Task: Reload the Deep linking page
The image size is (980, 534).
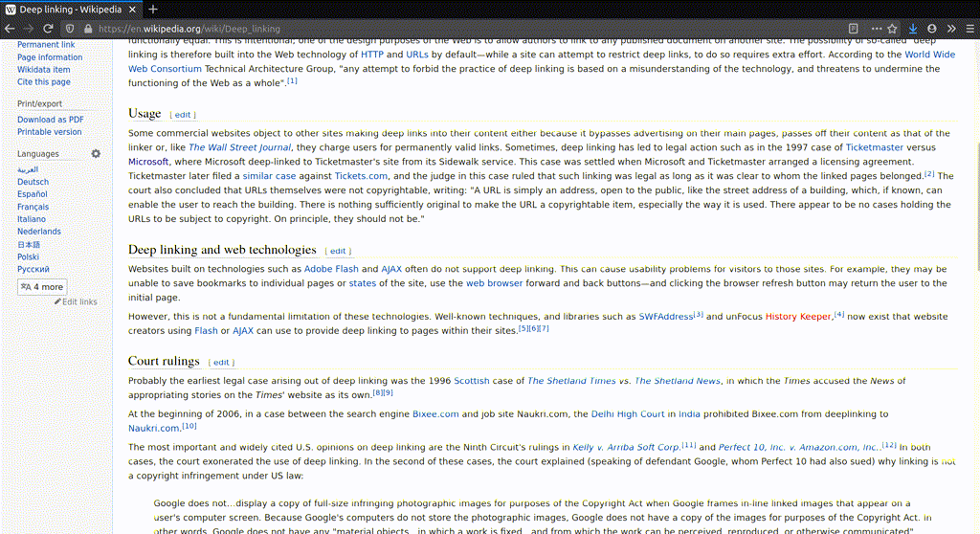Action: coord(48,29)
